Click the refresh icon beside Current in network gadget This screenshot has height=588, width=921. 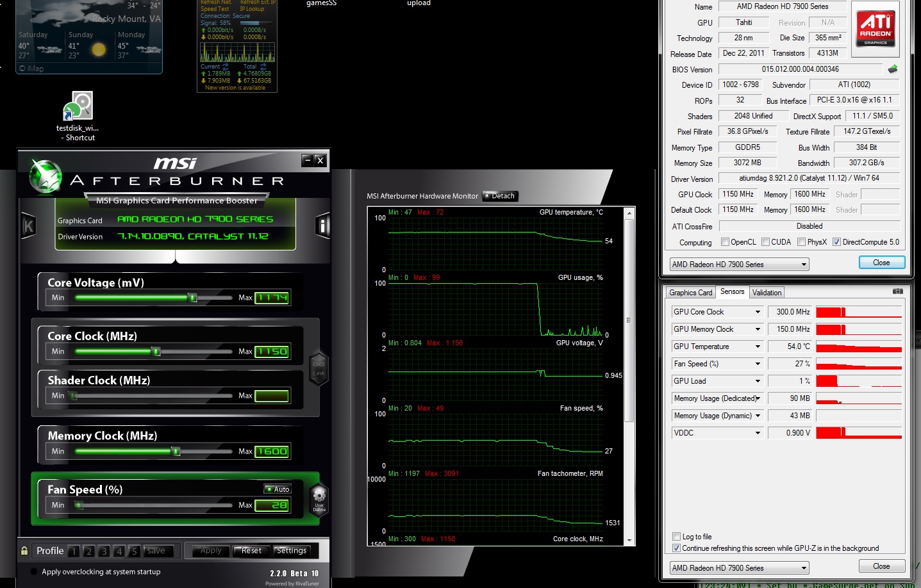tap(225, 66)
